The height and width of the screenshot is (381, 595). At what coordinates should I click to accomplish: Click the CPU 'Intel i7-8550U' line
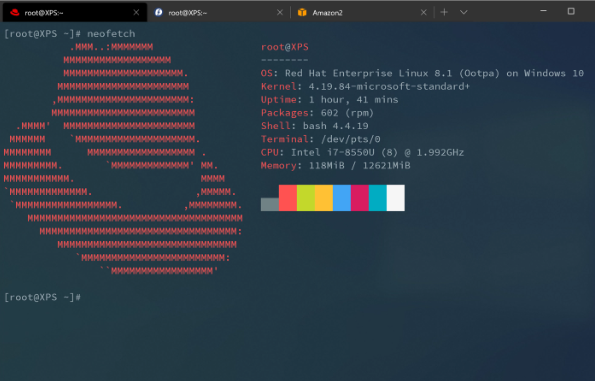362,153
